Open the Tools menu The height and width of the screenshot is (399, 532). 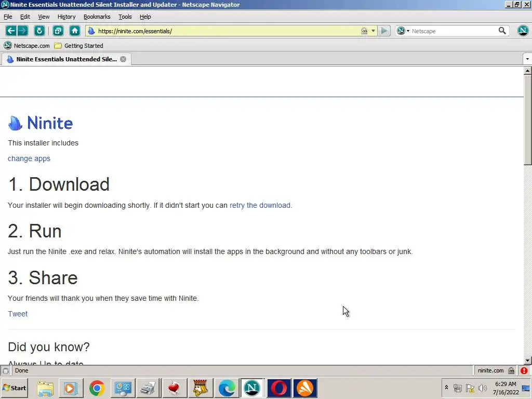(125, 17)
